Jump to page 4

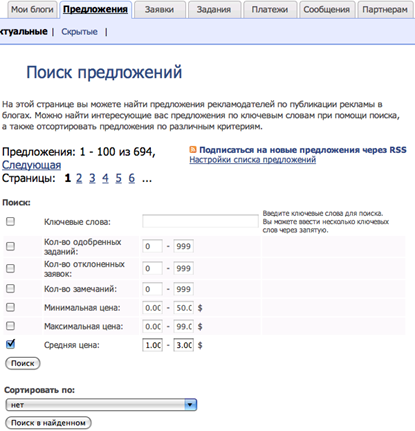click(105, 178)
